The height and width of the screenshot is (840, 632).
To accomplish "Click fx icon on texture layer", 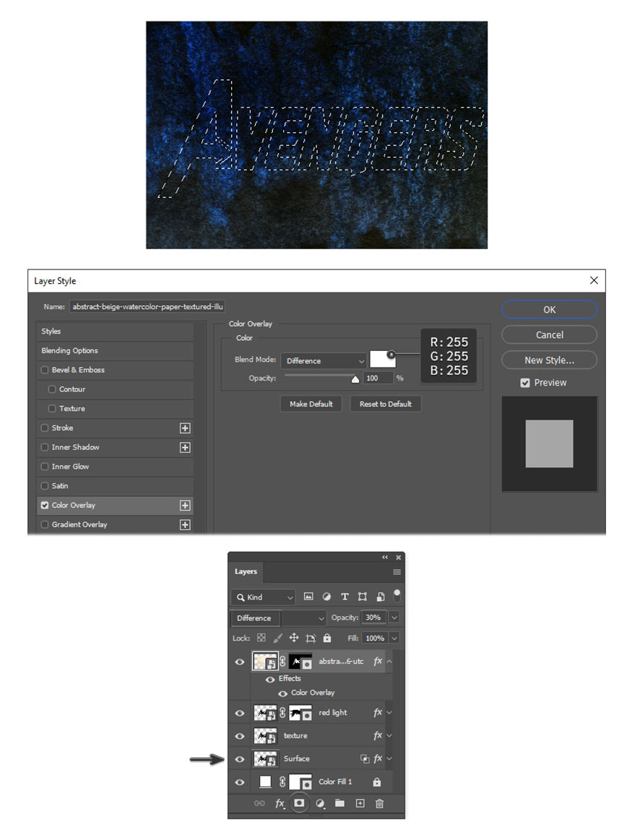I will tap(378, 735).
